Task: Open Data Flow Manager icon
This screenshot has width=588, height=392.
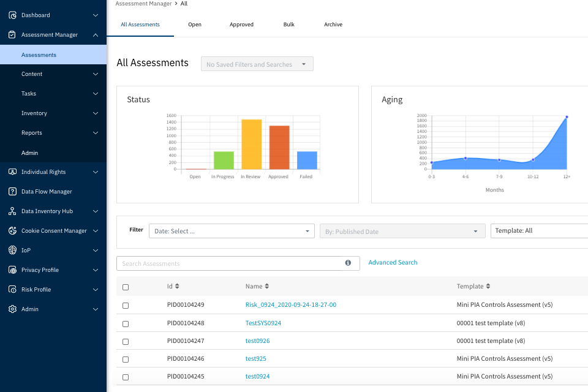Action: [12, 192]
